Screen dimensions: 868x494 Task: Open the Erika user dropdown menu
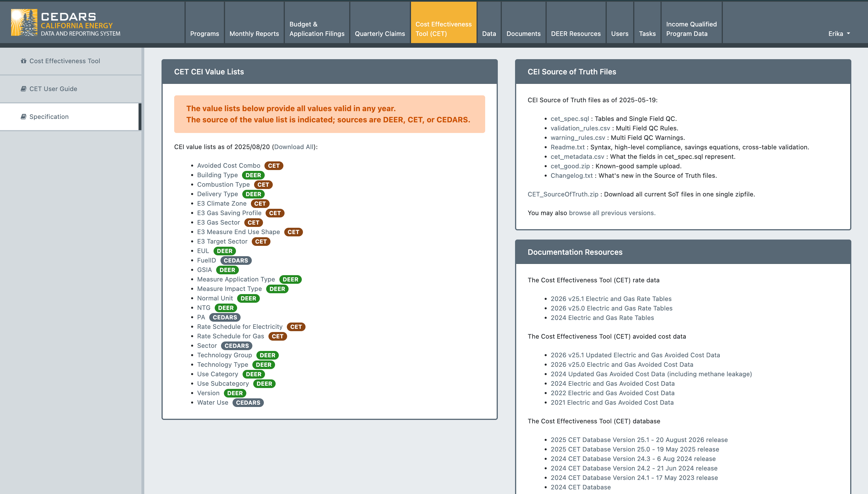point(839,34)
